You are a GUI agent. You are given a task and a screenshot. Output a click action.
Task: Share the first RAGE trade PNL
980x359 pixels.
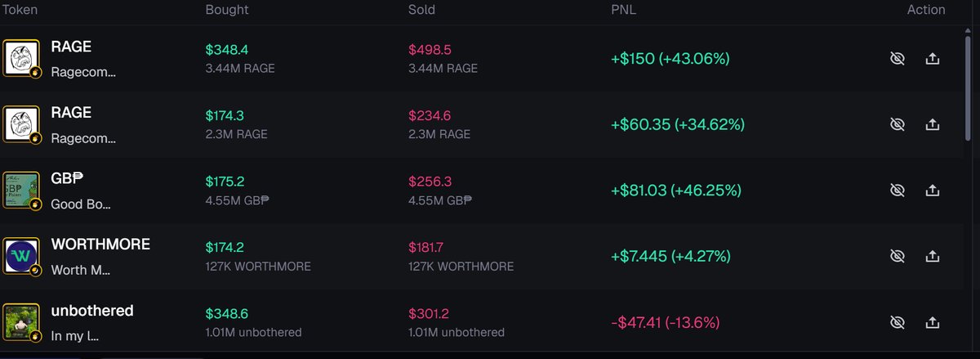pos(932,59)
